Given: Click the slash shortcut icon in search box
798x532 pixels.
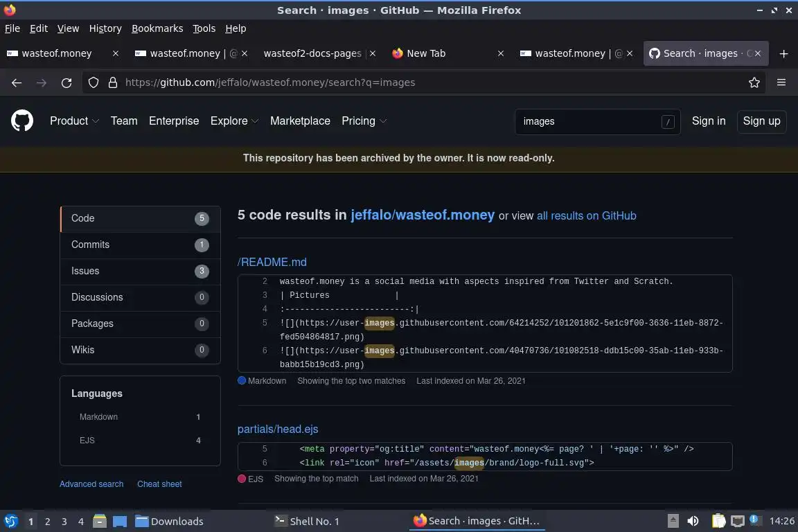Looking at the screenshot, I should tap(668, 122).
